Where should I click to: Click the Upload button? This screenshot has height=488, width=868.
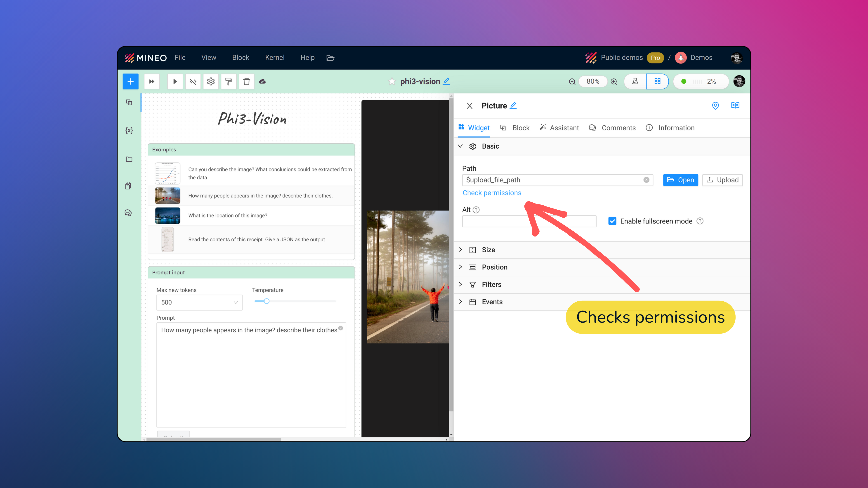click(722, 180)
